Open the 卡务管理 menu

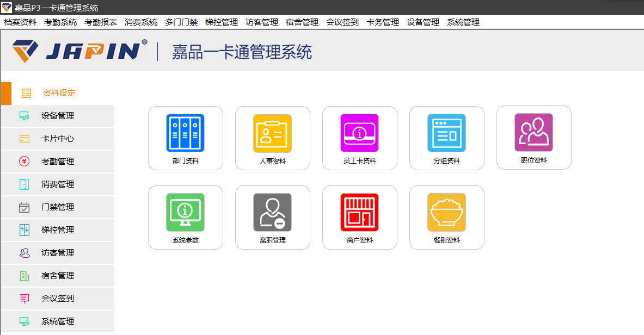pyautogui.click(x=382, y=22)
